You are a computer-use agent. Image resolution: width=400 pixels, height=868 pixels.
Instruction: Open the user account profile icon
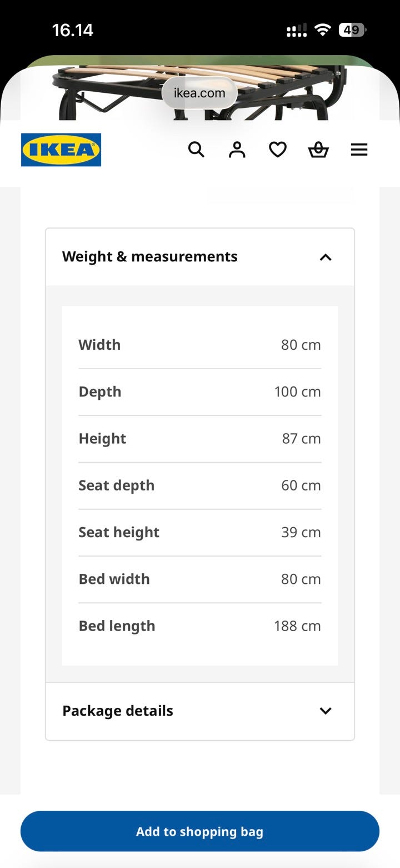click(x=237, y=150)
